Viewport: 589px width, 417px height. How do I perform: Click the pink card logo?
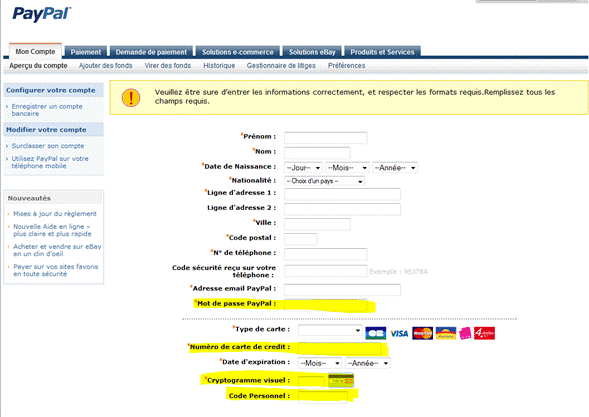pos(465,333)
